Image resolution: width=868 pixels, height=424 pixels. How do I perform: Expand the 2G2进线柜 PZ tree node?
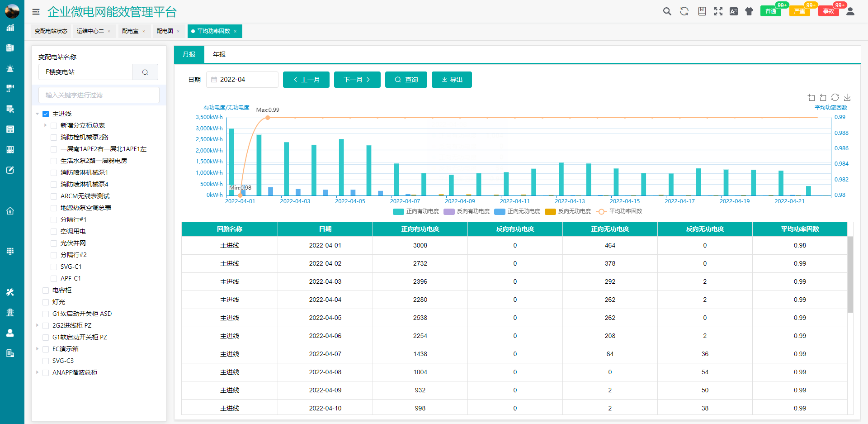(x=37, y=325)
